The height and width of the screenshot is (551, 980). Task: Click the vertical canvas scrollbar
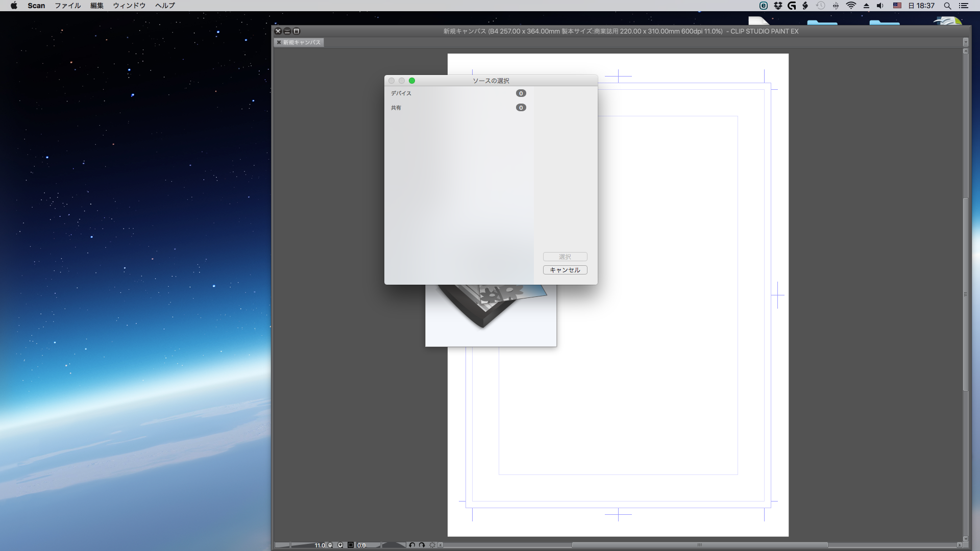coord(965,293)
